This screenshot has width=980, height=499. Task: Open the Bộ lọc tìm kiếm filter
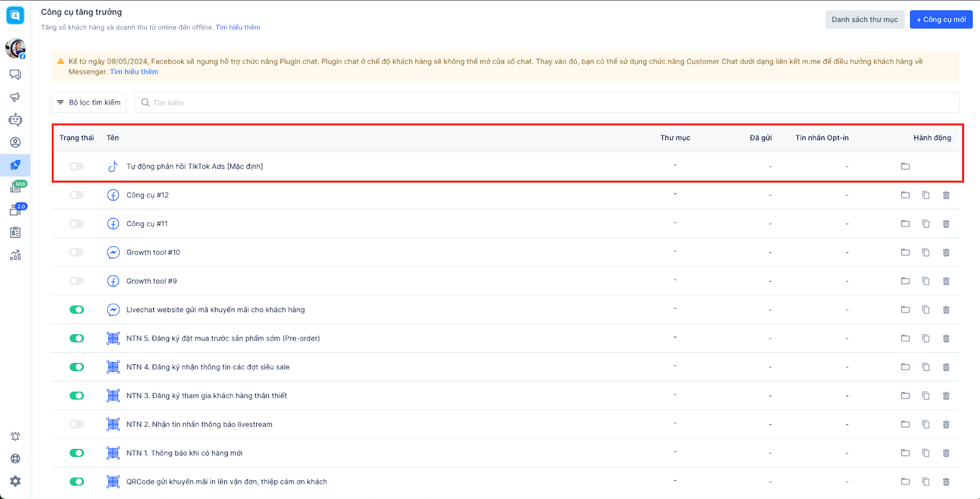tap(89, 102)
